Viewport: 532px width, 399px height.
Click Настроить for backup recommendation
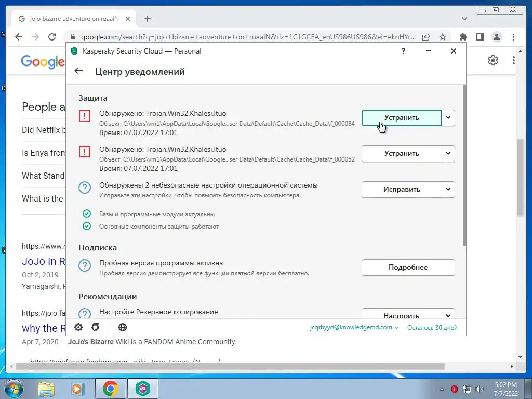tap(402, 314)
